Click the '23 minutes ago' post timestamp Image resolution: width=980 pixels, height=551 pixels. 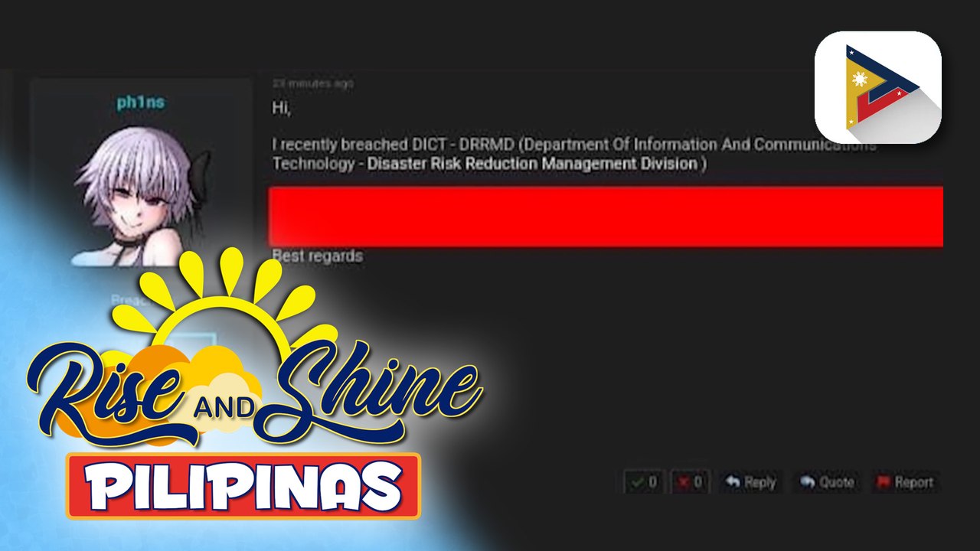click(x=312, y=83)
